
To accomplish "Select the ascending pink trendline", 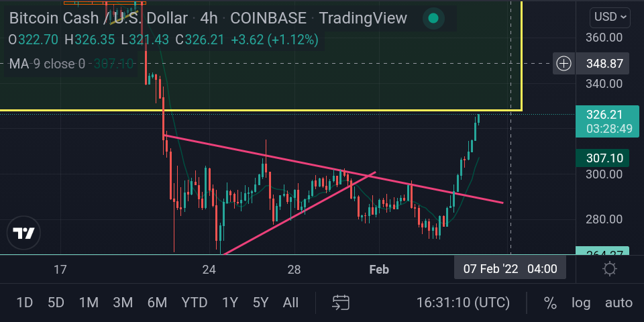I will 299,213.
